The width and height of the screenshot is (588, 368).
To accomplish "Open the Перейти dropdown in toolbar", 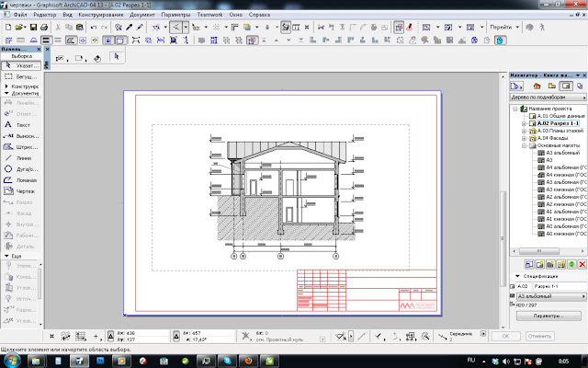I will point(504,27).
